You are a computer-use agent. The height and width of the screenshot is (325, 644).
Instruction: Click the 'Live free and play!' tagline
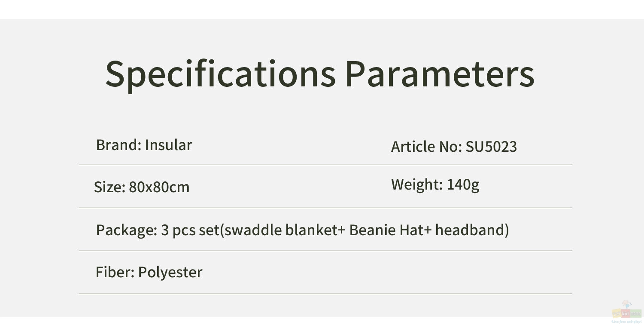click(x=626, y=322)
